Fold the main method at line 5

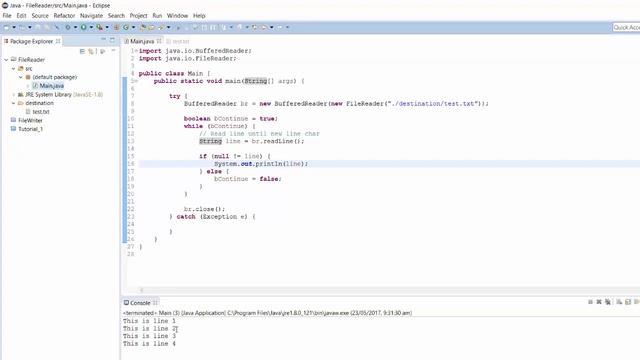136,81
